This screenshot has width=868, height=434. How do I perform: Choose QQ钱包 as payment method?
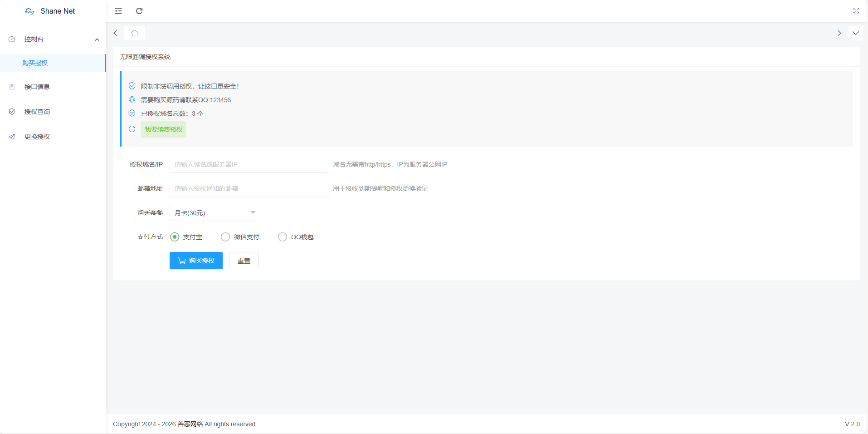(283, 237)
